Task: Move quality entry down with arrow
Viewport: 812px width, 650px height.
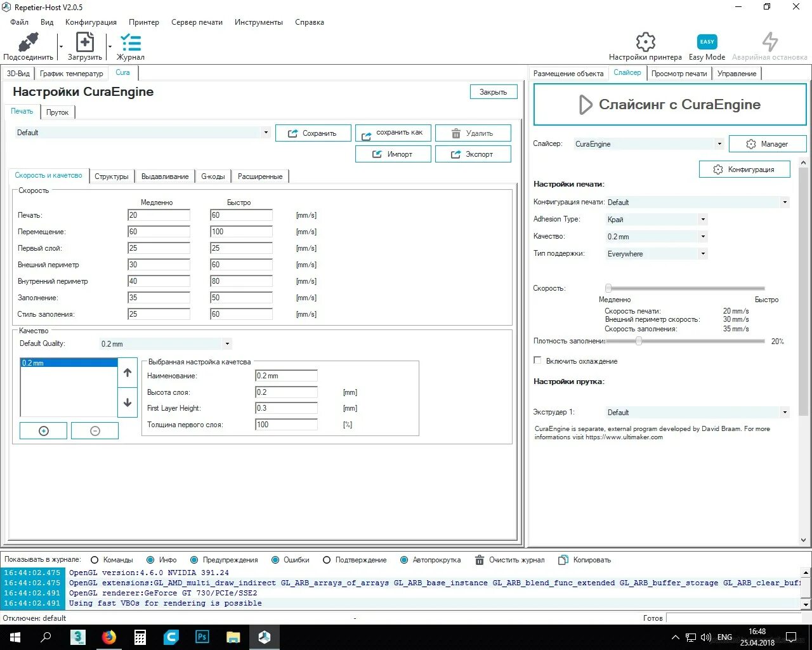Action: (128, 402)
